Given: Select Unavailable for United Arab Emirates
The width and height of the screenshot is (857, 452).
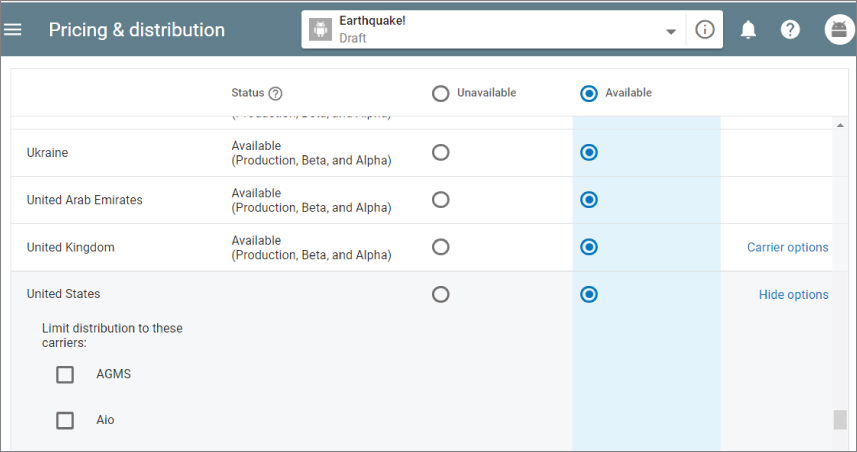Looking at the screenshot, I should click(440, 199).
